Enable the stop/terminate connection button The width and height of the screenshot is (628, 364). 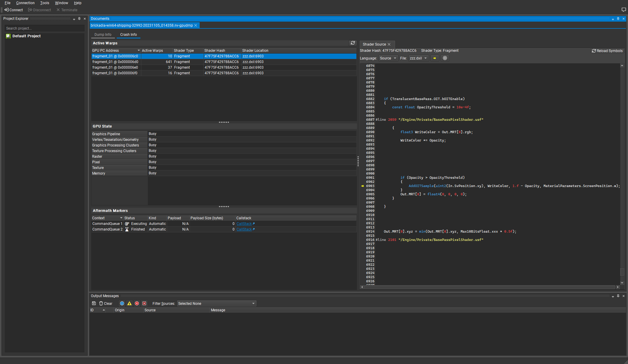tap(67, 10)
